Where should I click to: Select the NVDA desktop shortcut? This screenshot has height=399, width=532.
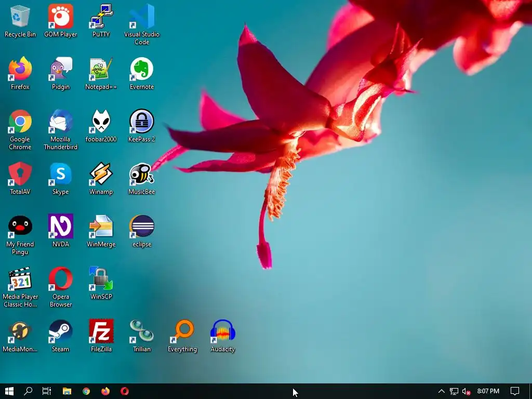point(60,231)
